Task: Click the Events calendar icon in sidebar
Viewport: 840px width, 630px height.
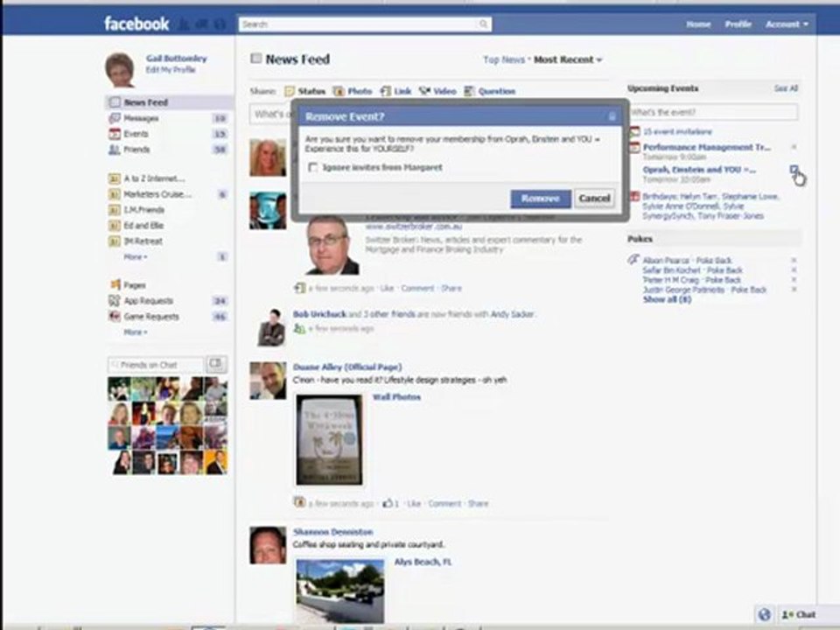Action: pos(115,134)
